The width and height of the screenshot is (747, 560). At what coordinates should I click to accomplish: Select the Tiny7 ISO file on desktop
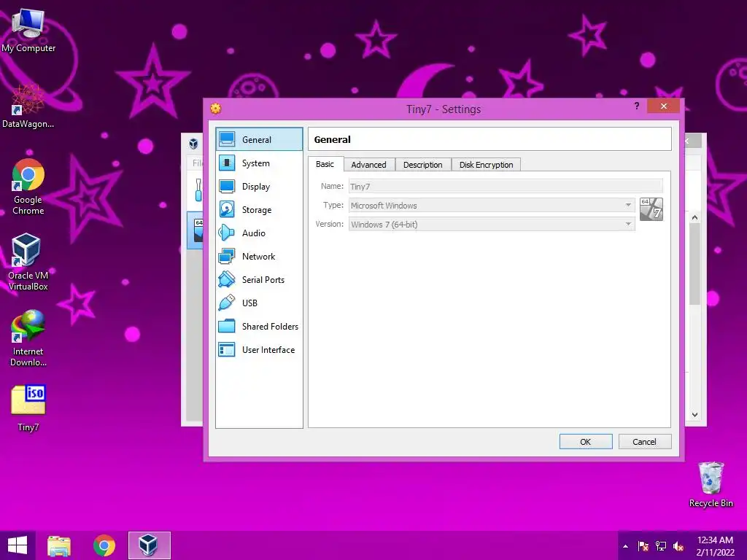[28, 408]
